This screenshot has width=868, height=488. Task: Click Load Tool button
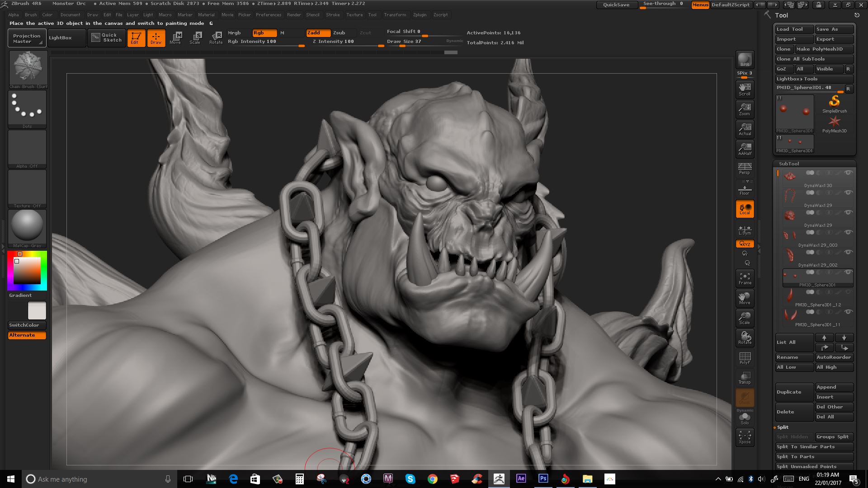pyautogui.click(x=794, y=29)
